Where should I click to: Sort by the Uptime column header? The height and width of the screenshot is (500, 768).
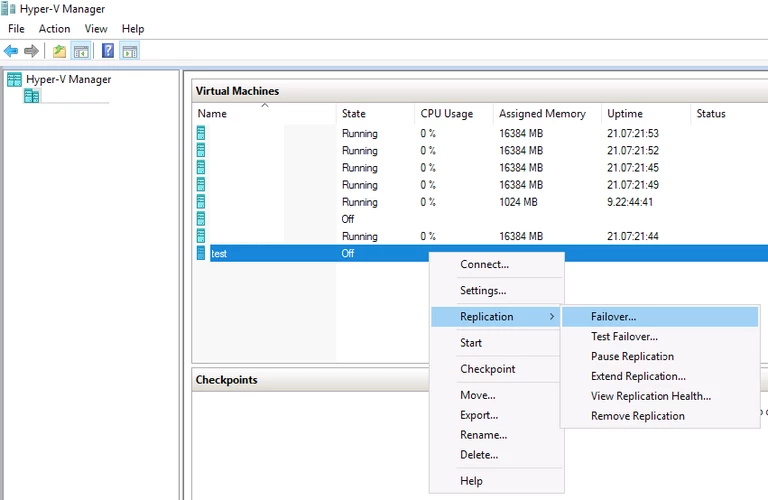click(x=646, y=114)
